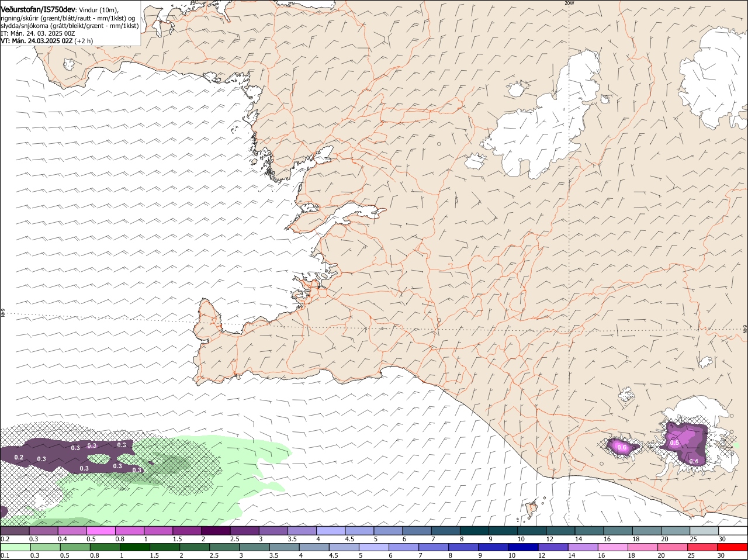This screenshot has width=748, height=560.
Task: Click the VT: Mán. 24.03.2025 02Z (+2 h) line
Action: point(47,41)
